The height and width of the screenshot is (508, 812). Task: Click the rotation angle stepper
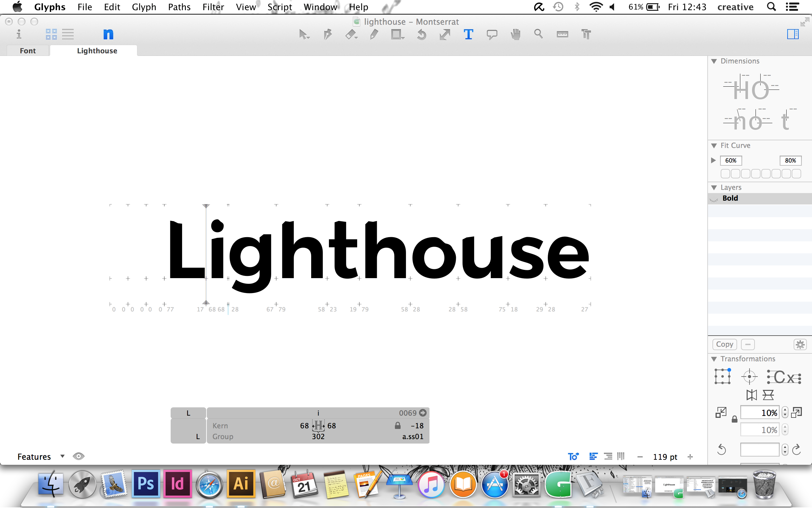pyautogui.click(x=785, y=450)
